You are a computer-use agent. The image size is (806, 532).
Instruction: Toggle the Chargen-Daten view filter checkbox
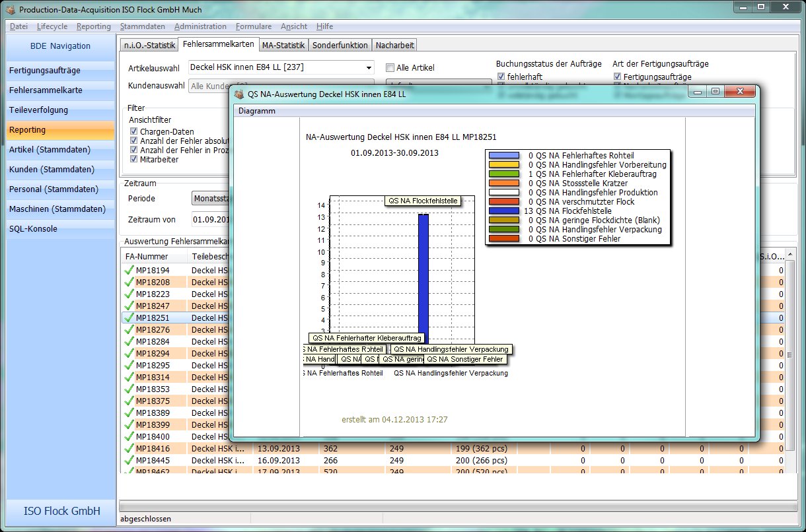134,132
